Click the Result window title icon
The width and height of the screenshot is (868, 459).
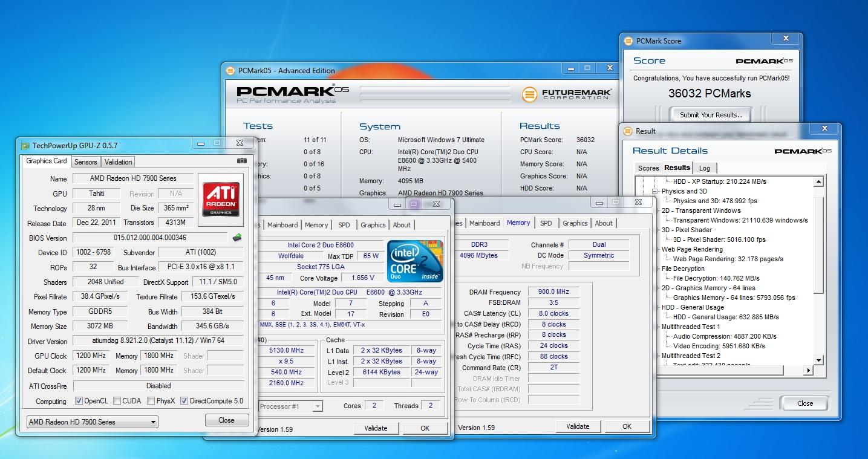(628, 131)
